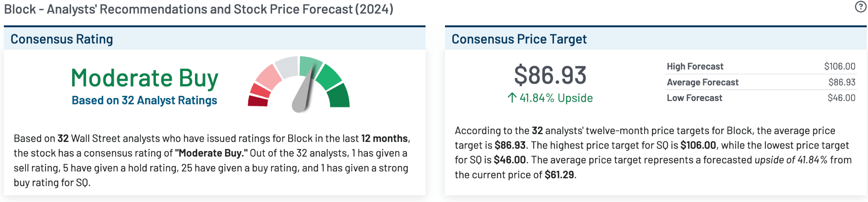Open Based on 32 Analyst Ratings link
The height and width of the screenshot is (202, 868).
(x=144, y=101)
